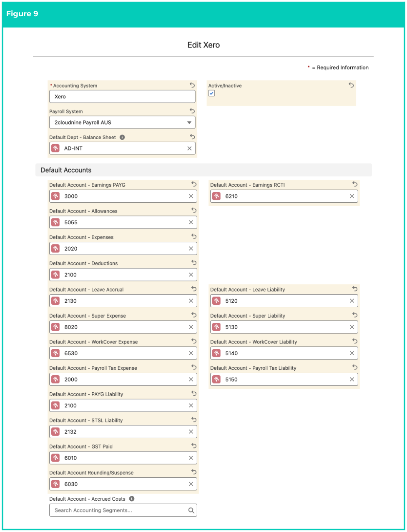Undo Default Account - PAYG Liability
The image size is (407, 532).
pos(194,393)
